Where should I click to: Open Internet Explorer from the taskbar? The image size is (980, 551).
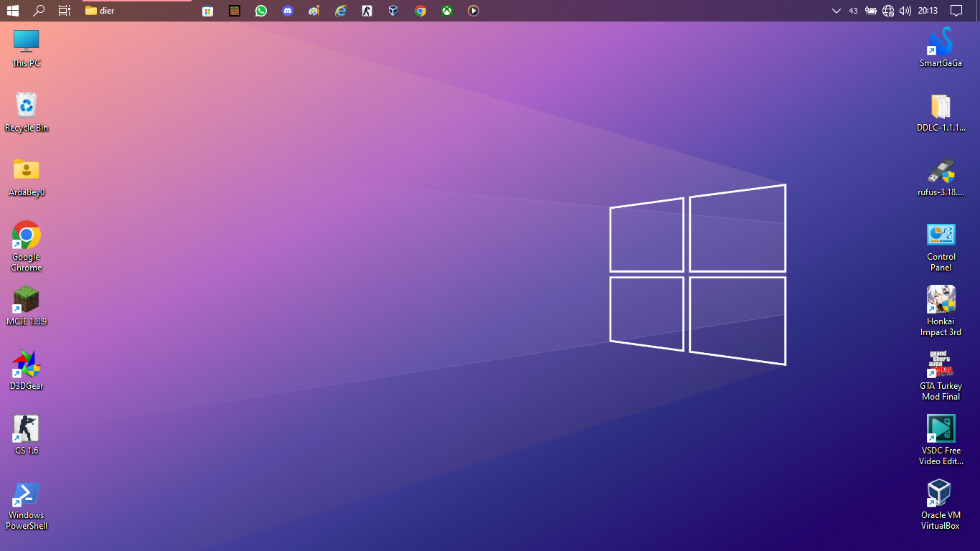pyautogui.click(x=341, y=11)
